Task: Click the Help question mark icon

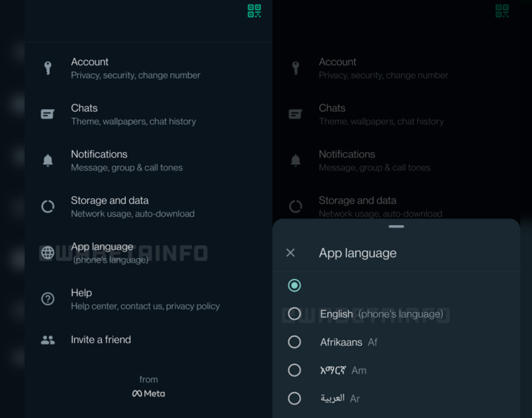Action: coord(47,299)
